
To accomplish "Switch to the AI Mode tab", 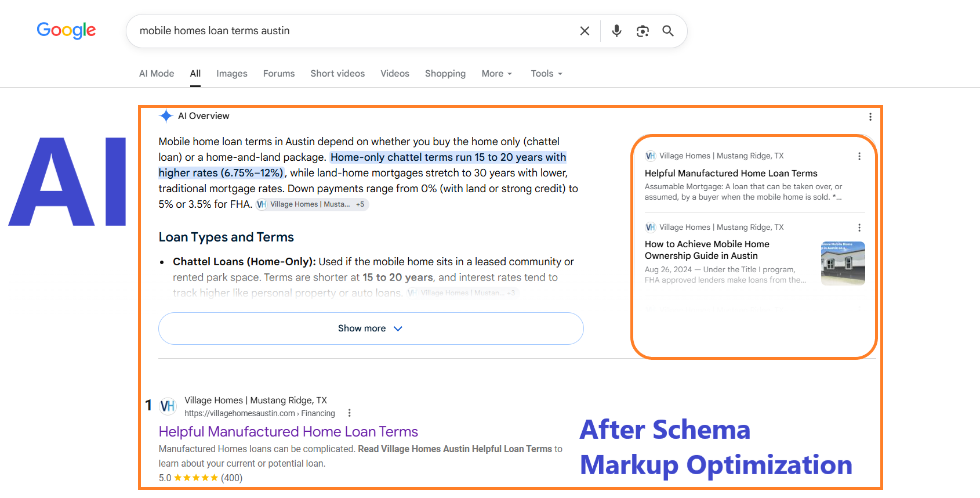I will (157, 73).
